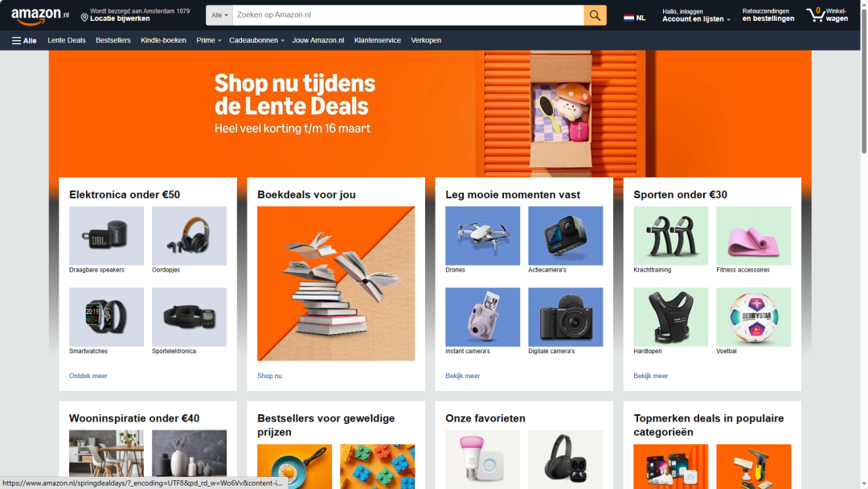Open Account en lijsten dropdown

click(x=696, y=15)
